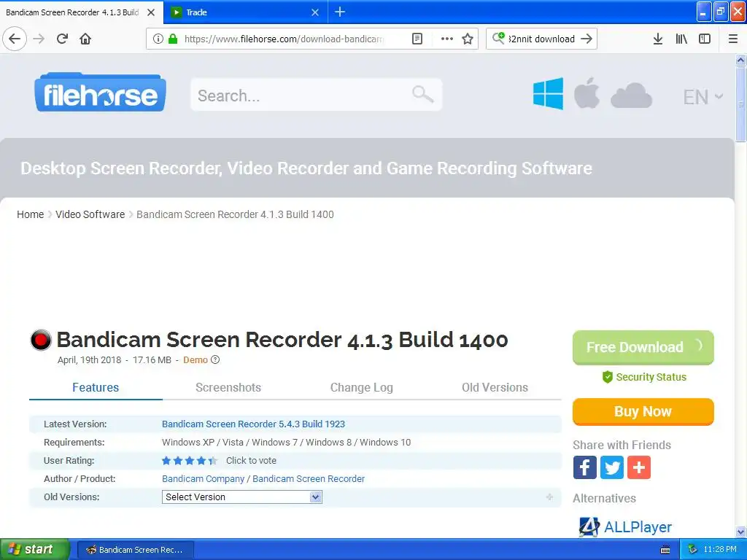
Task: Share on Twitter icon
Action: 612,467
